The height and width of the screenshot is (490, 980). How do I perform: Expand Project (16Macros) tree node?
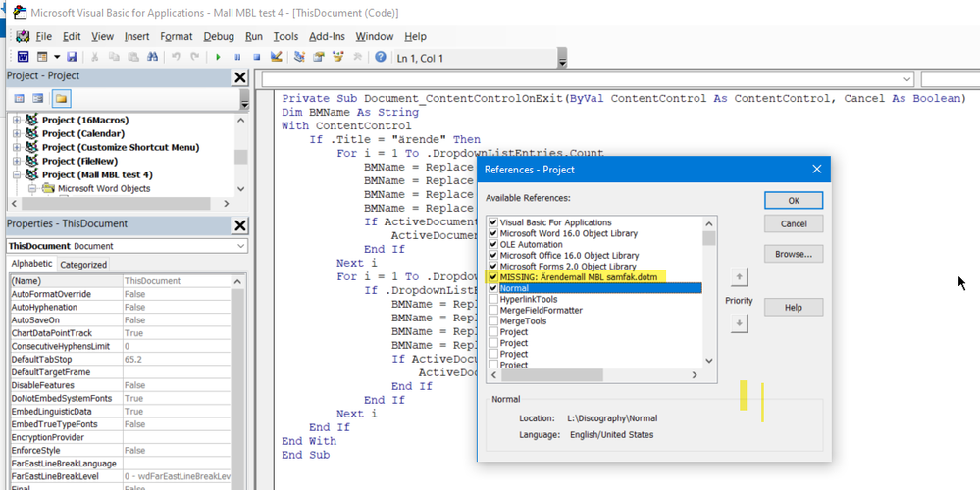tap(17, 120)
